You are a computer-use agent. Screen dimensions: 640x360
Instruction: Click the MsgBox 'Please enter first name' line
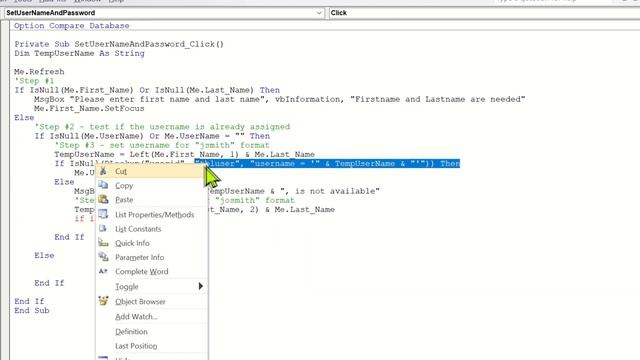[x=280, y=99]
